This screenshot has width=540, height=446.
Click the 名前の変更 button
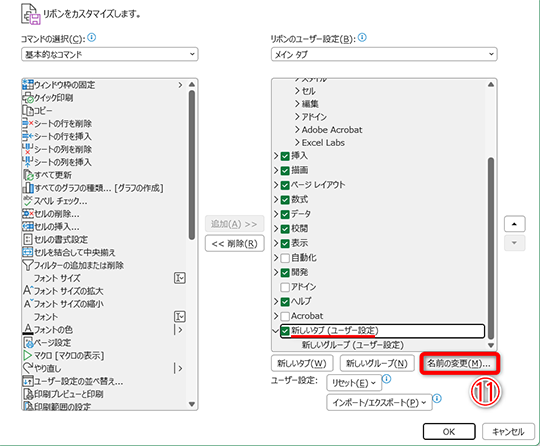coord(459,363)
